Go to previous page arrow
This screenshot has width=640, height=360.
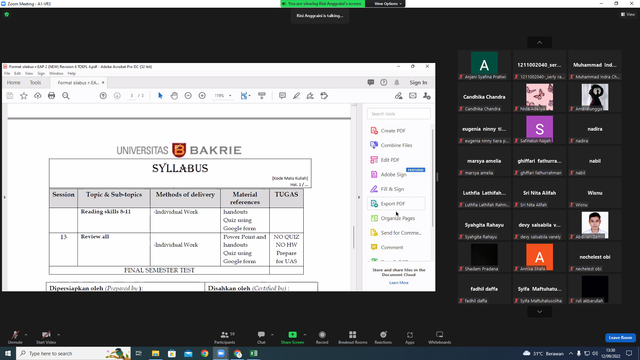point(103,96)
